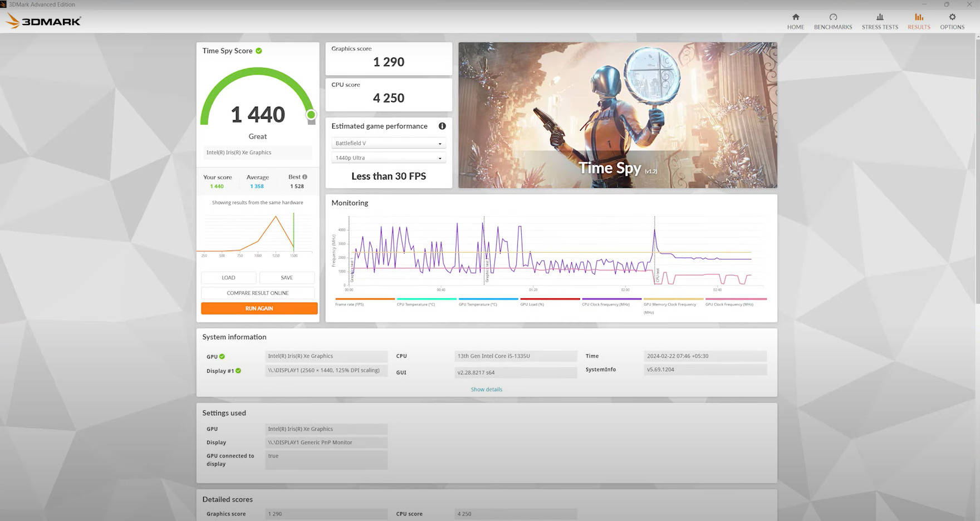Toggle CPU Clock Frequency legend color bar
The width and height of the screenshot is (980, 521).
coord(612,299)
